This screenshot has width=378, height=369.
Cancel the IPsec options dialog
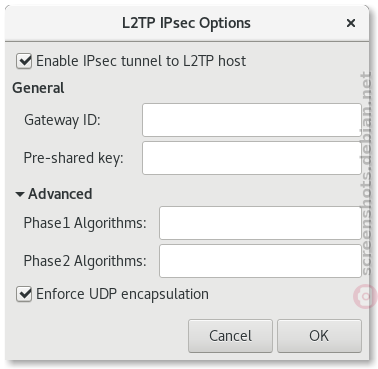click(x=230, y=336)
